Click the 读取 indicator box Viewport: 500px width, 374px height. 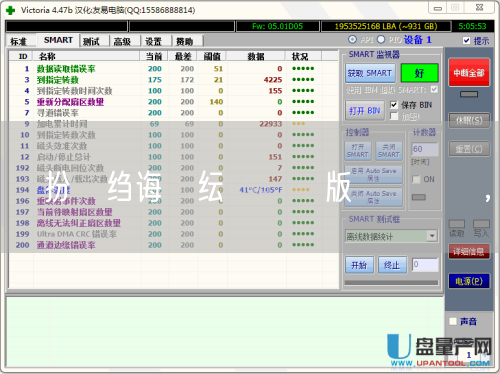[x=457, y=224]
